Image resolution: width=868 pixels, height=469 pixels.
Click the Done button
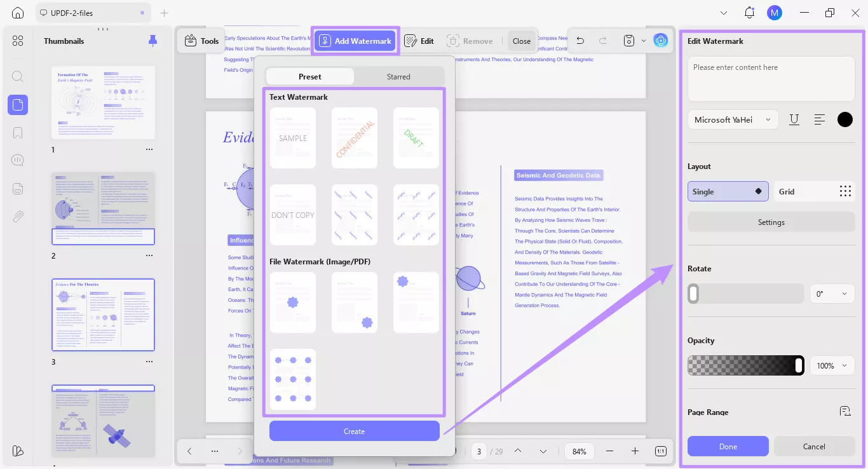(x=728, y=446)
